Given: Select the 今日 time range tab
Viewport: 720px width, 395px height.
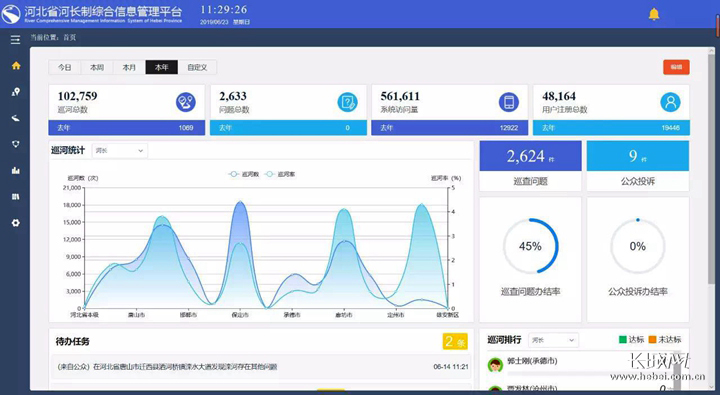Looking at the screenshot, I should 65,67.
